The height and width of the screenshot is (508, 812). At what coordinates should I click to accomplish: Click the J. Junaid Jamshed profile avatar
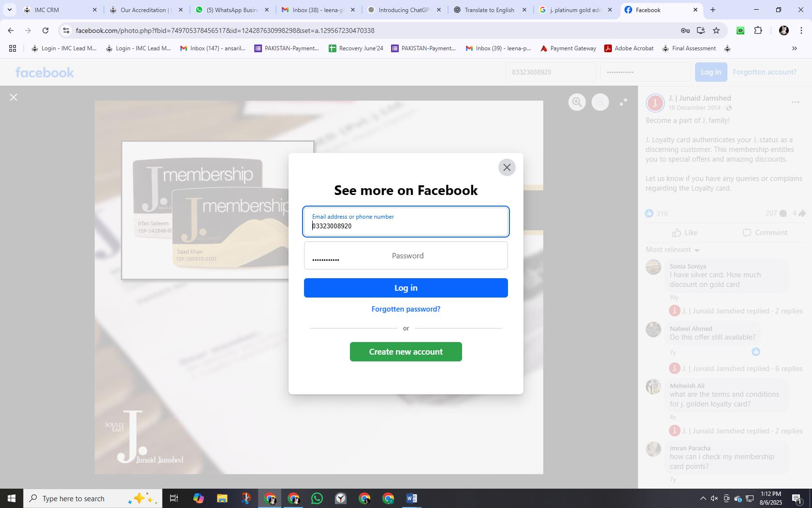(x=655, y=103)
